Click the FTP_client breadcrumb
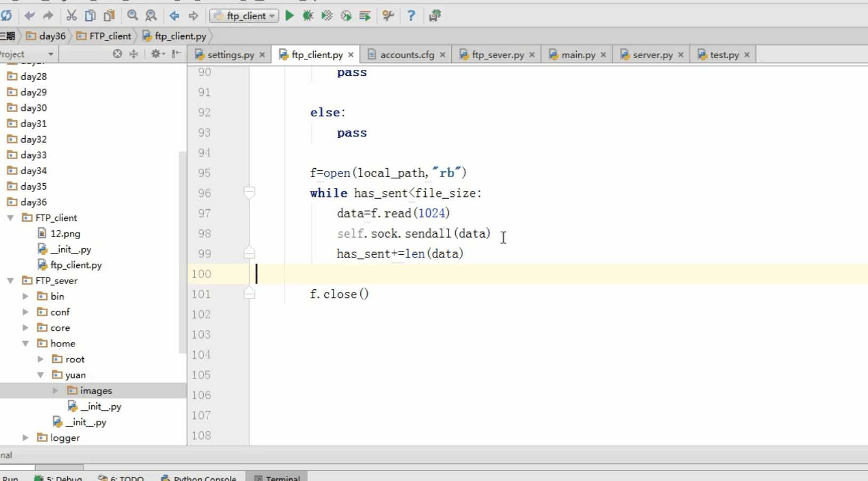 click(x=103, y=36)
